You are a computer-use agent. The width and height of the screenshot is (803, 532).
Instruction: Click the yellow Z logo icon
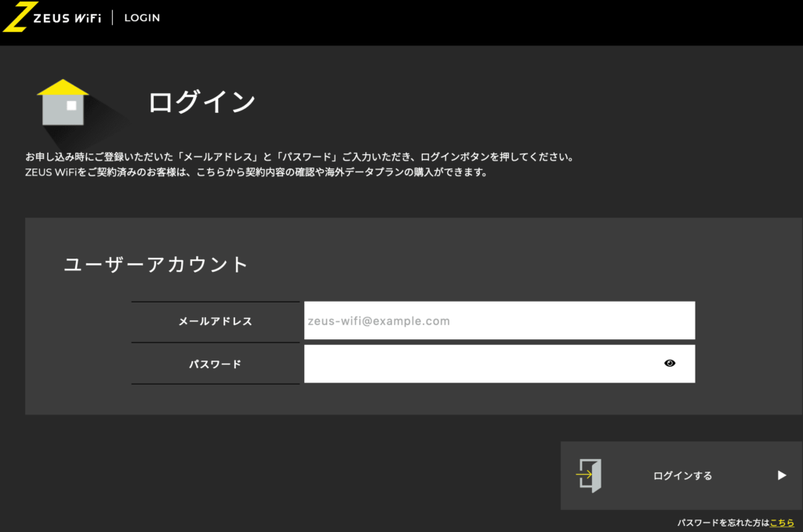point(16,16)
